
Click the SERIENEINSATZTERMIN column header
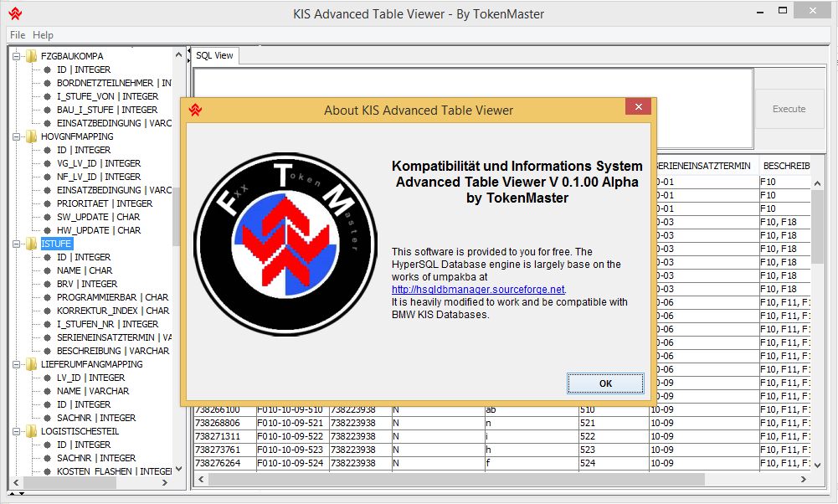[704, 167]
